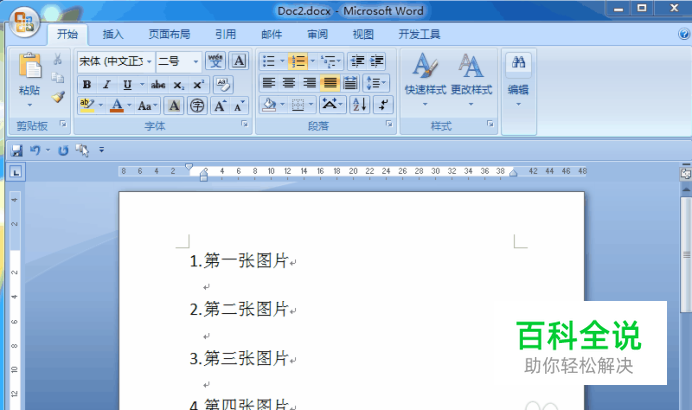Click the Paste clipboard icon
The height and width of the screenshot is (410, 692).
tap(30, 66)
